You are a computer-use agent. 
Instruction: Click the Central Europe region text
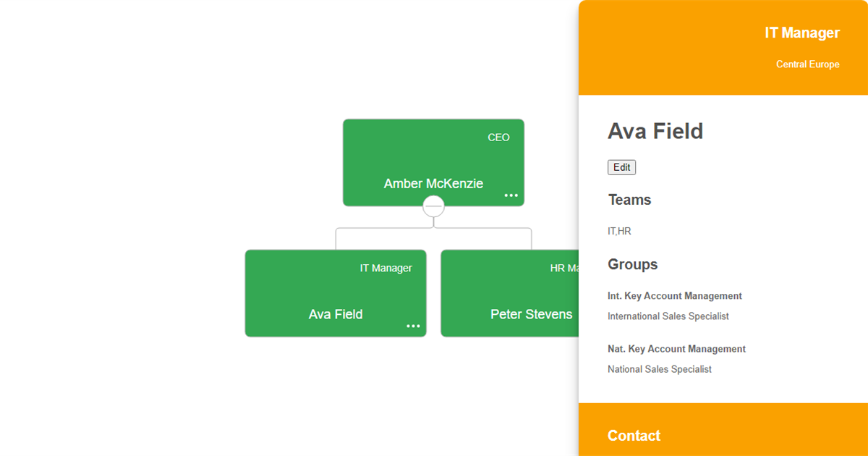pyautogui.click(x=807, y=64)
